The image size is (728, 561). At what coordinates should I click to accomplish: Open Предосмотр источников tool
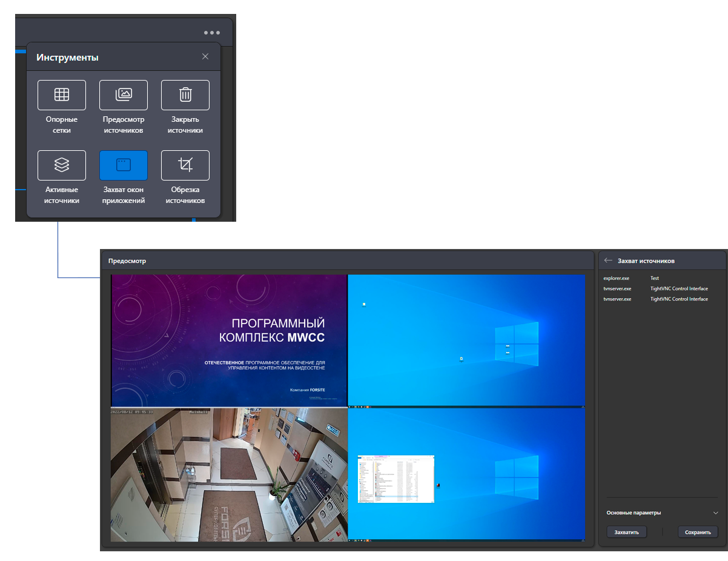pyautogui.click(x=124, y=95)
